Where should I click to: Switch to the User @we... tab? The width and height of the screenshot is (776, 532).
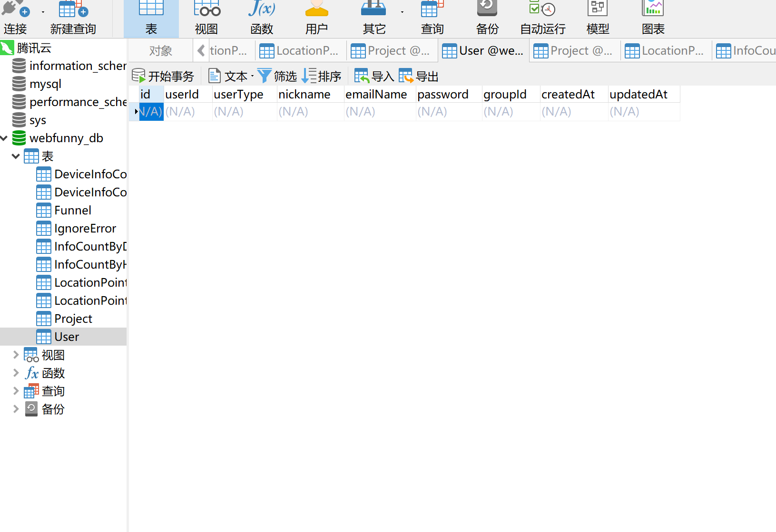coord(483,50)
